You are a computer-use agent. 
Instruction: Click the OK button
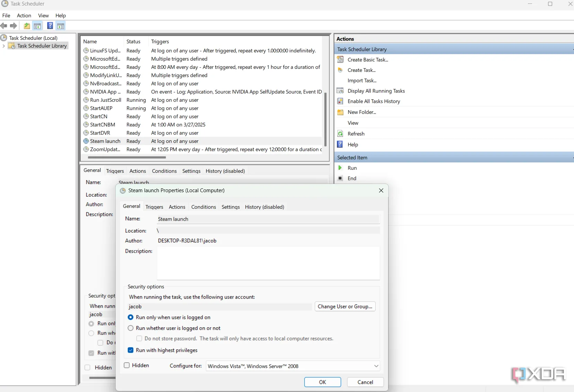pos(323,382)
